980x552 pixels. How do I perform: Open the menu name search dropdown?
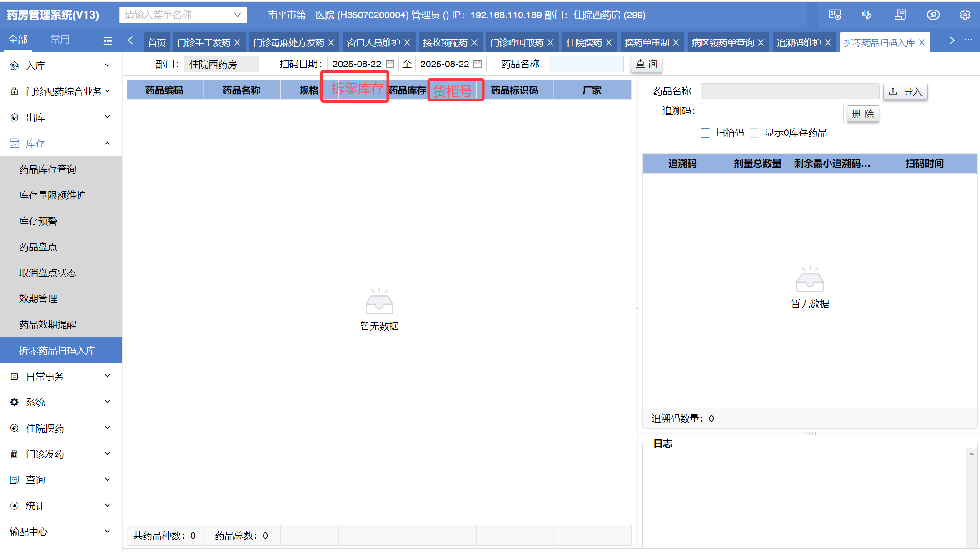(x=237, y=15)
